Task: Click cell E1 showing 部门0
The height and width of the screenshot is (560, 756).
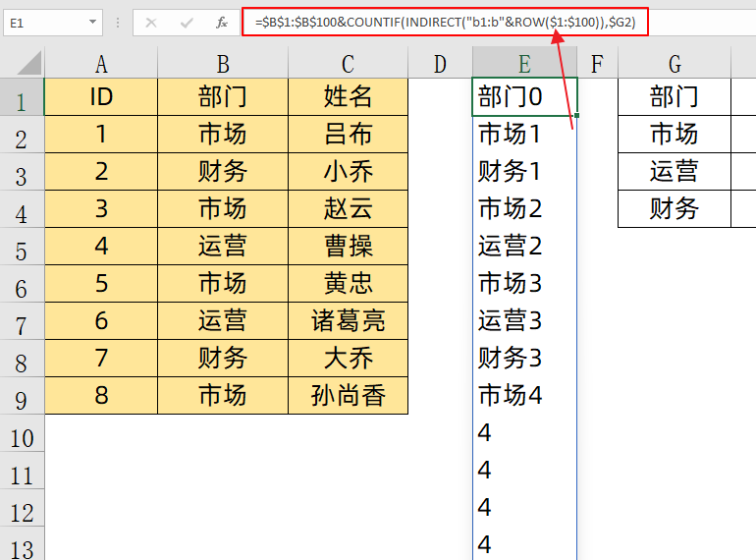Action: [524, 97]
